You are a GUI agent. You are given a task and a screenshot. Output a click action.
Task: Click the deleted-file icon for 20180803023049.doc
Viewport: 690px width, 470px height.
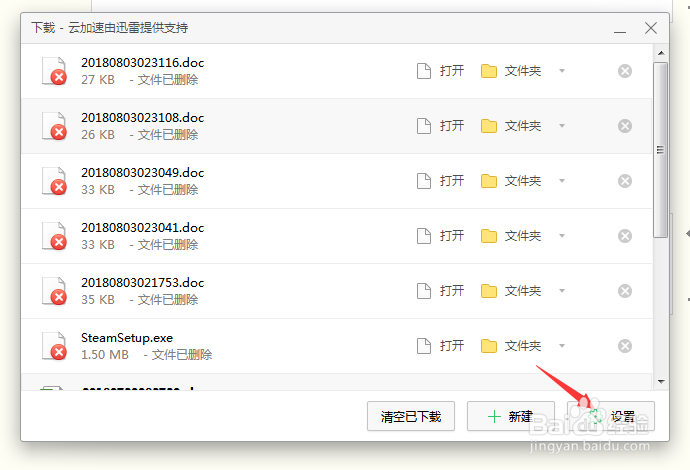tap(54, 181)
